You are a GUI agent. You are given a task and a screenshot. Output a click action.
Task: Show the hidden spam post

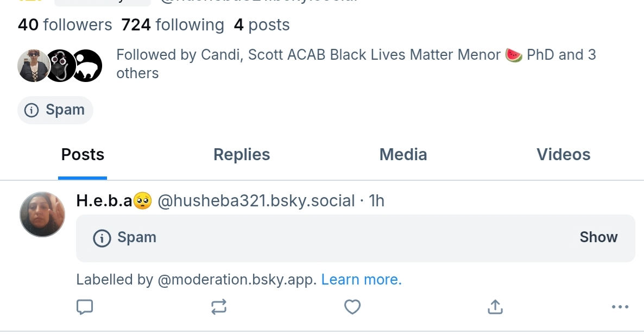click(598, 238)
